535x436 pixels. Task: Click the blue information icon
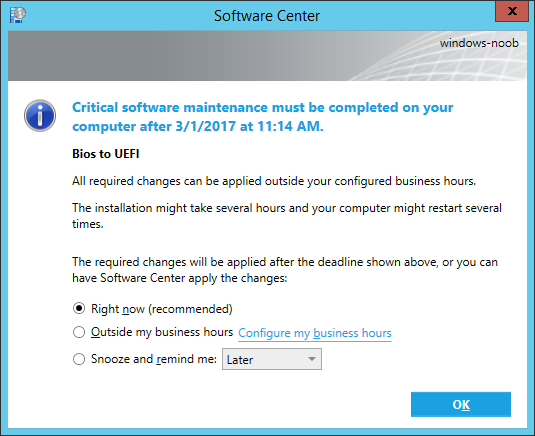click(x=40, y=116)
